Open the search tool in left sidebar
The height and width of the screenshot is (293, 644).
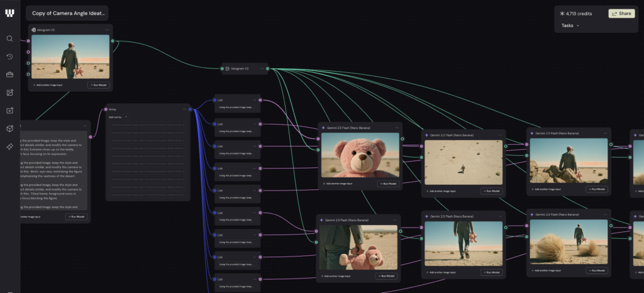(9, 38)
